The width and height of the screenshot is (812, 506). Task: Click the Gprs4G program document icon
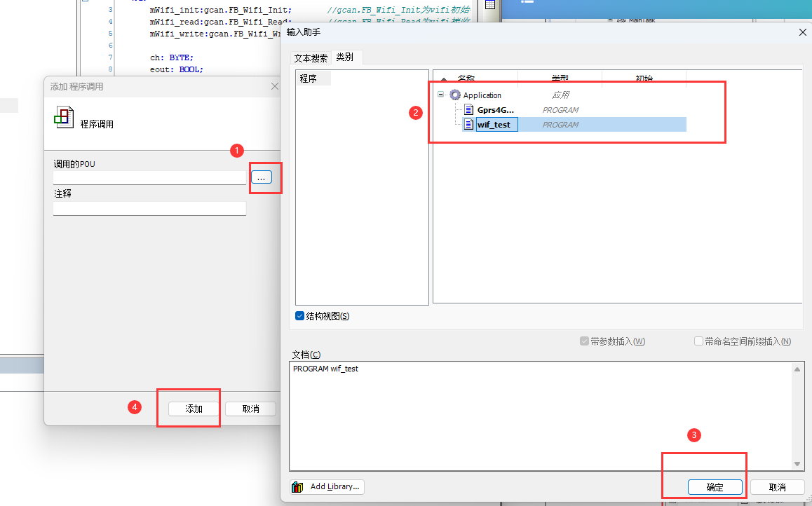point(468,110)
